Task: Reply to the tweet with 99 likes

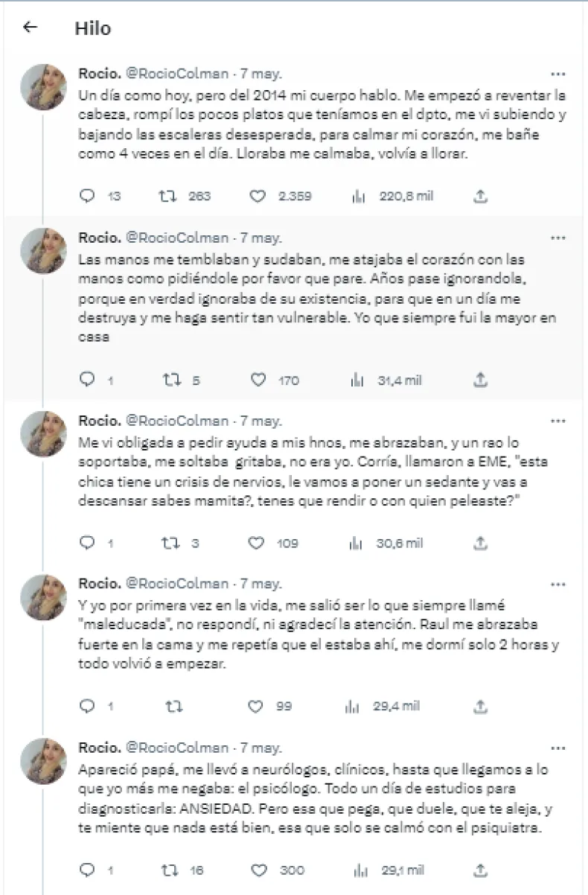Action: click(88, 706)
